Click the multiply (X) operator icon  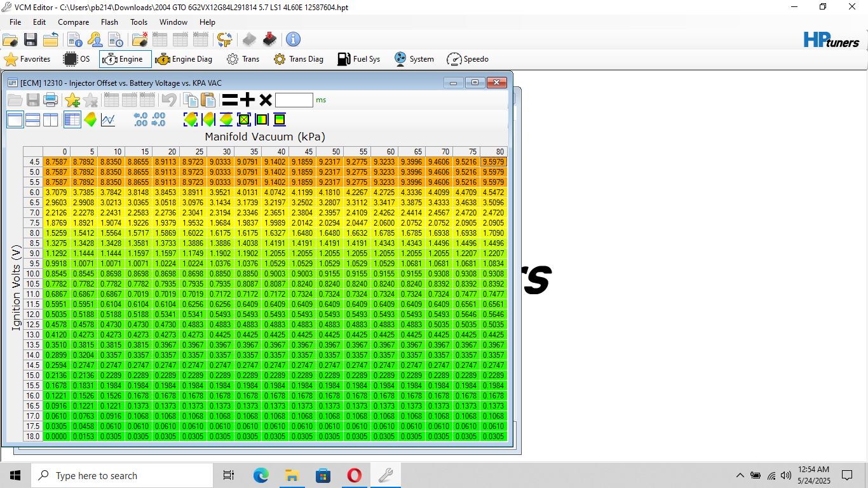[x=266, y=100]
